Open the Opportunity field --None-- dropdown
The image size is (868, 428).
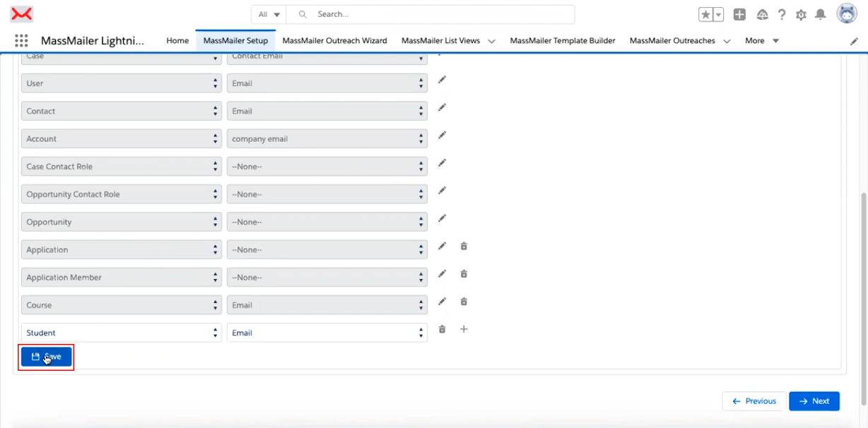(x=327, y=222)
